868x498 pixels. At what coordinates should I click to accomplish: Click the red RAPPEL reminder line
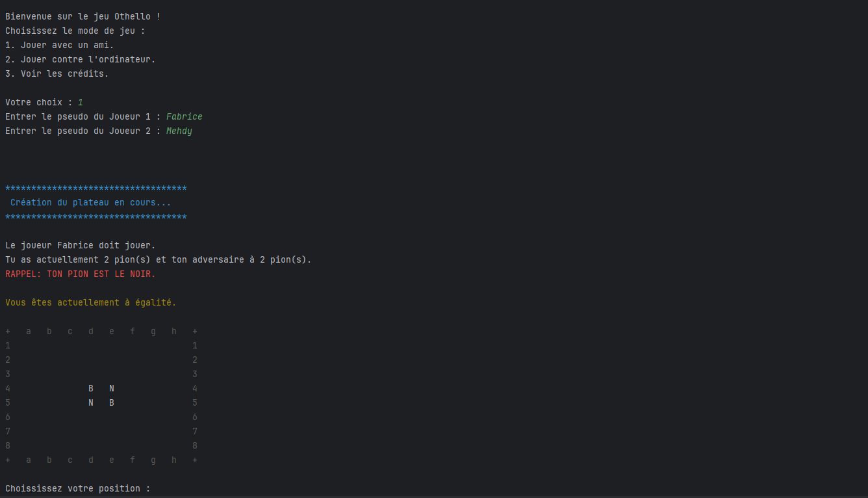pyautogui.click(x=81, y=274)
